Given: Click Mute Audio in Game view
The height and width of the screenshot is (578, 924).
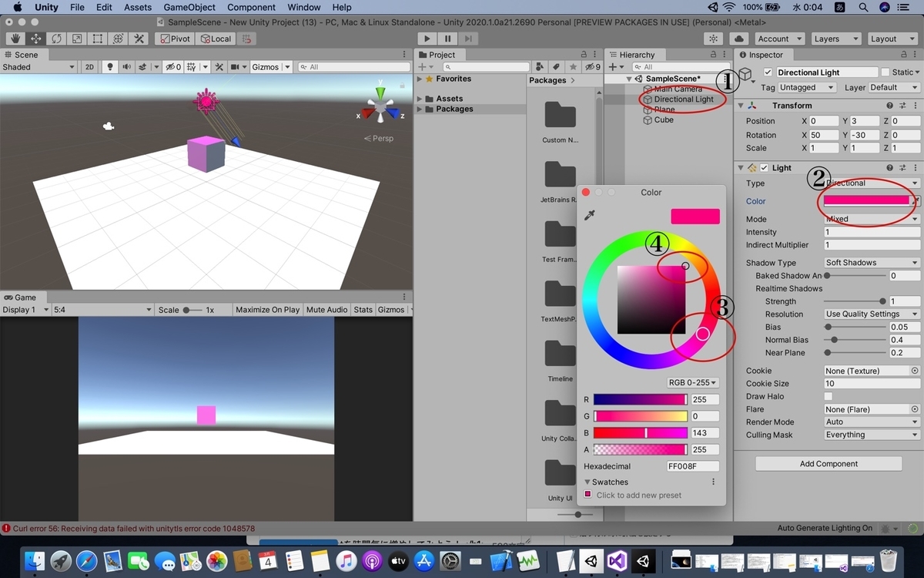Looking at the screenshot, I should 326,310.
